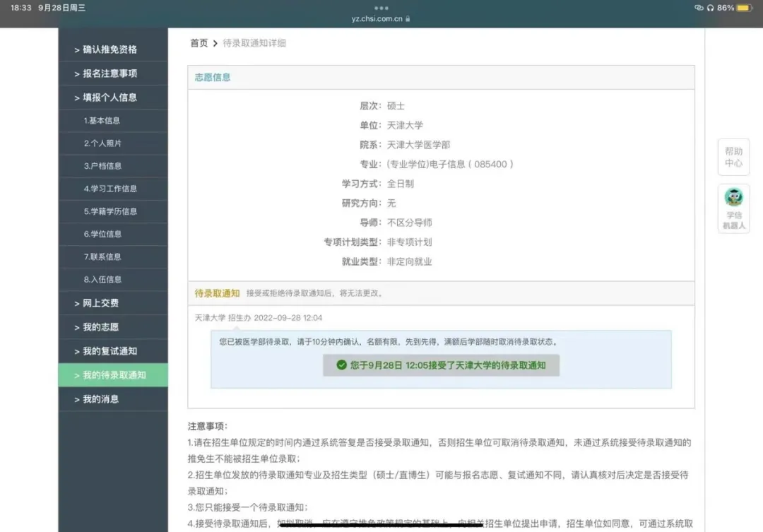
Task: Open 帮助中心 floating button
Action: click(x=733, y=158)
